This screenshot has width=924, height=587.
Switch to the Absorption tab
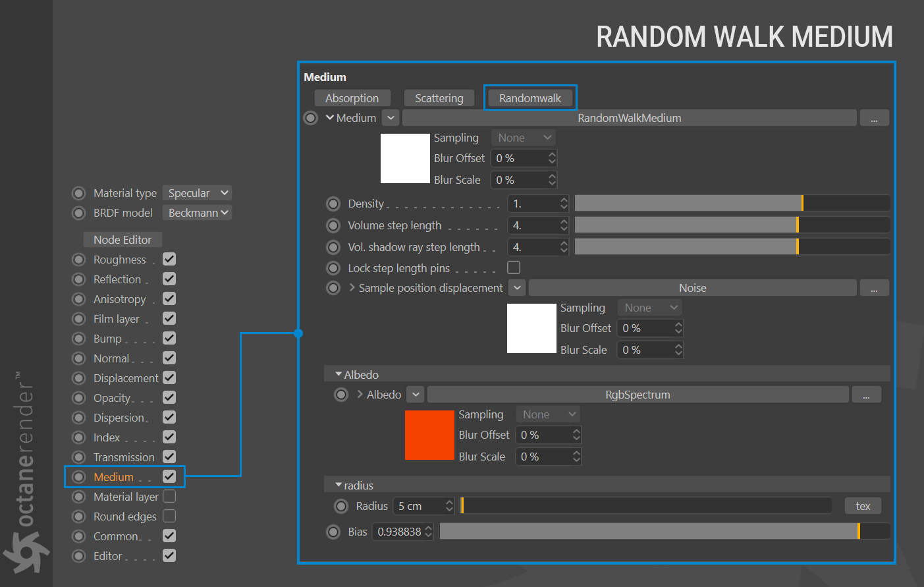pyautogui.click(x=352, y=98)
